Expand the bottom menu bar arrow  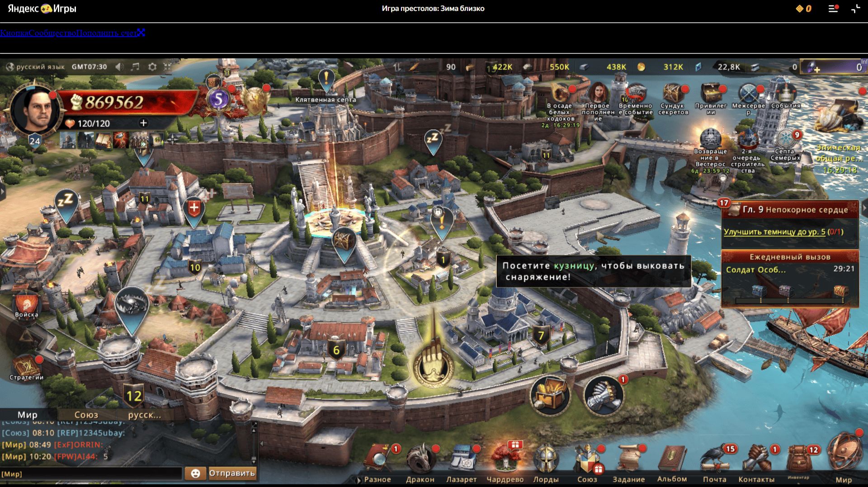359,480
